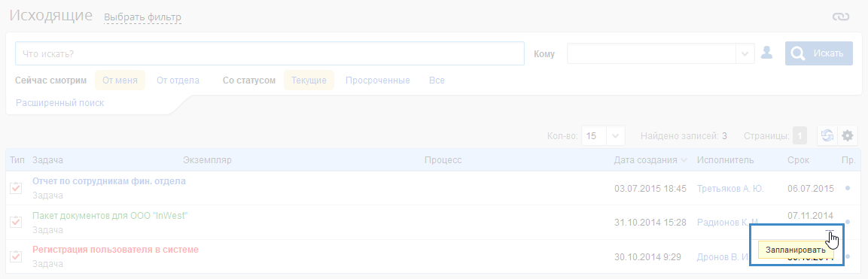
Task: Refresh the task list
Action: click(827, 135)
